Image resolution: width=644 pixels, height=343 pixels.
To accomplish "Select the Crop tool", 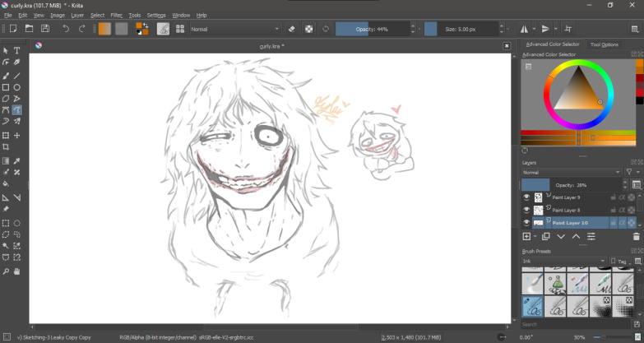I will coord(6,146).
